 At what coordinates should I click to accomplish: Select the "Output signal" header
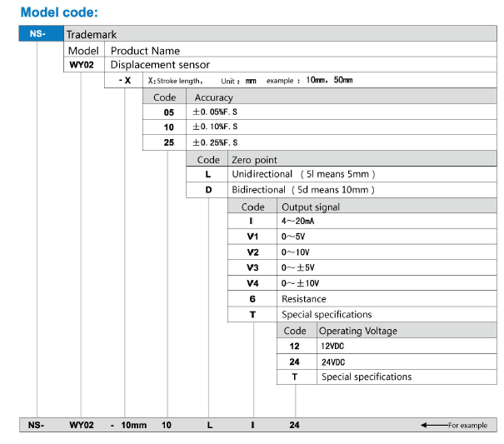pyautogui.click(x=310, y=207)
